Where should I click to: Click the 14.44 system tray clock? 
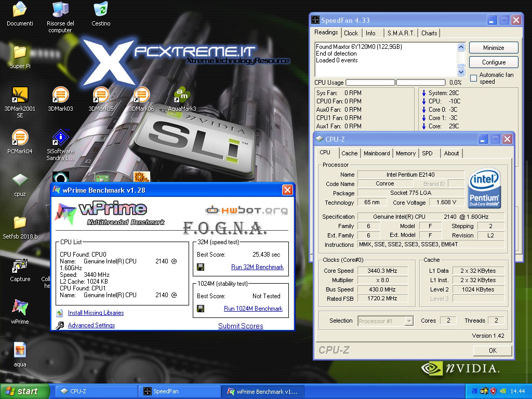click(x=517, y=391)
